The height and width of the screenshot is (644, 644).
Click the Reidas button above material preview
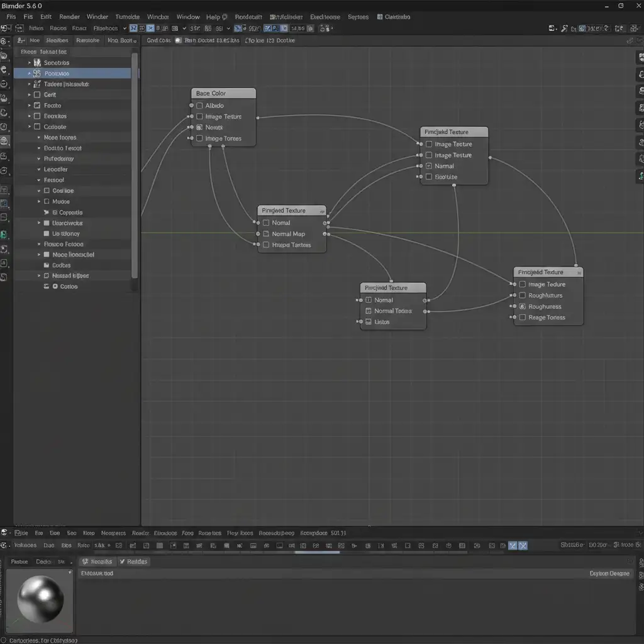tap(133, 562)
